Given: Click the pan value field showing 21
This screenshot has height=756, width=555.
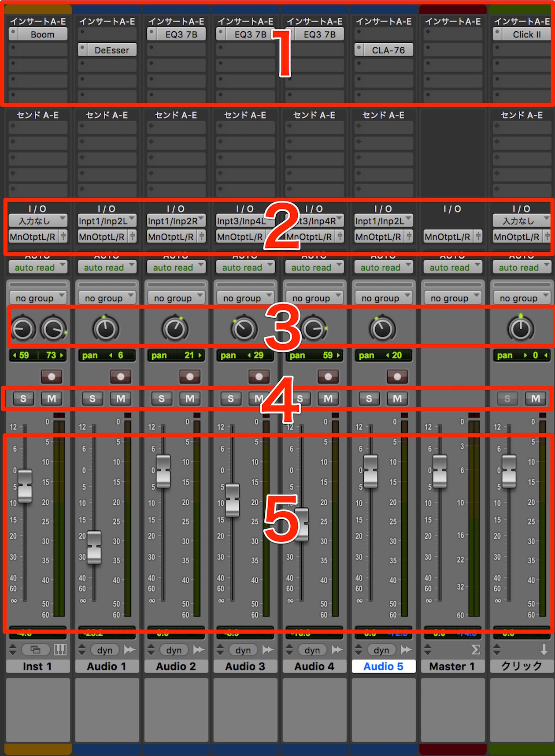Looking at the screenshot, I should 176,355.
